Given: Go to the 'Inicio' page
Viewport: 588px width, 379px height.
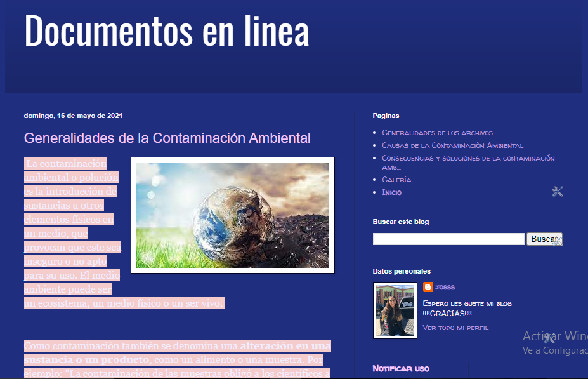Looking at the screenshot, I should 391,192.
